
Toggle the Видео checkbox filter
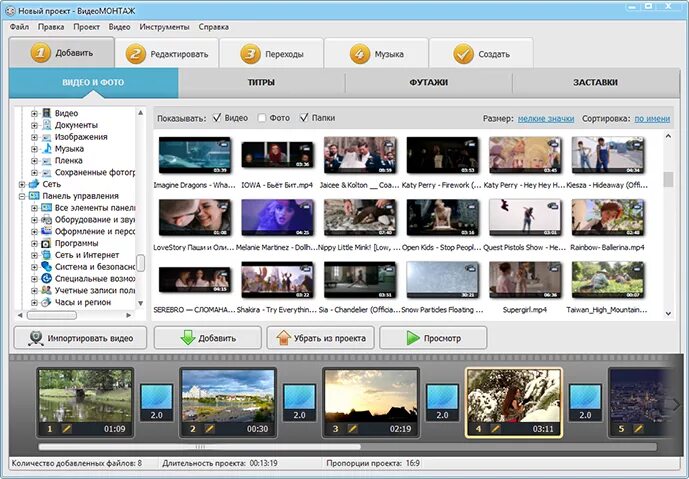coord(217,118)
